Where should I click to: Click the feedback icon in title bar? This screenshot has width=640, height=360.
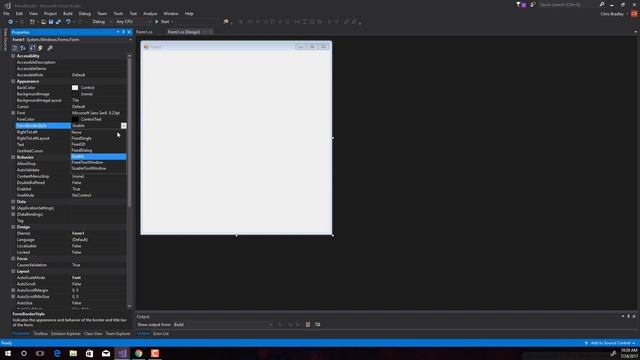[x=533, y=4]
